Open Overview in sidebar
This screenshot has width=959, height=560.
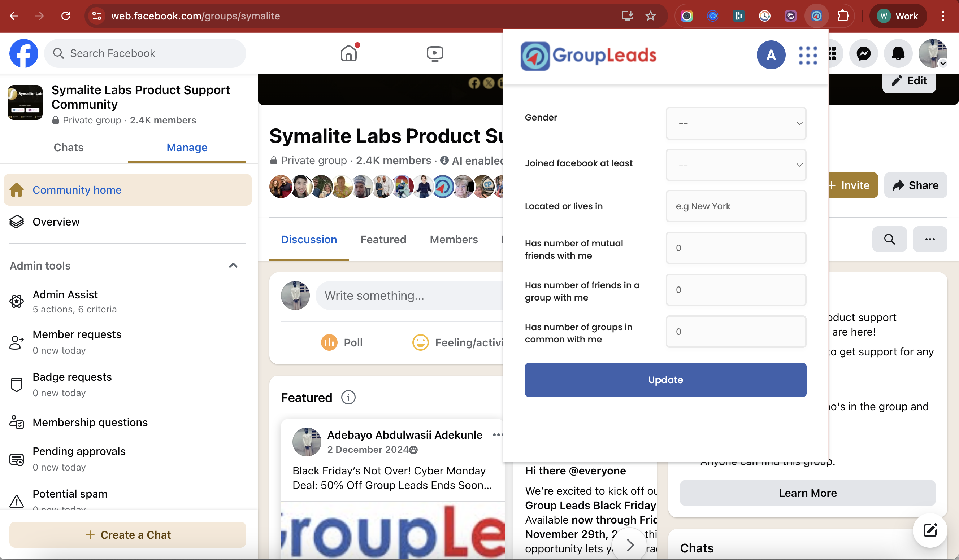point(128,222)
